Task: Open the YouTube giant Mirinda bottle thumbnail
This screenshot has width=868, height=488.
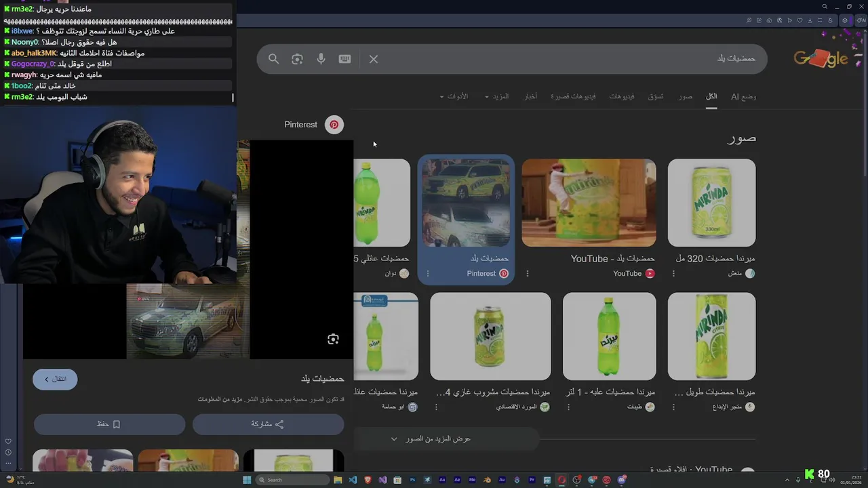Action: (x=589, y=203)
